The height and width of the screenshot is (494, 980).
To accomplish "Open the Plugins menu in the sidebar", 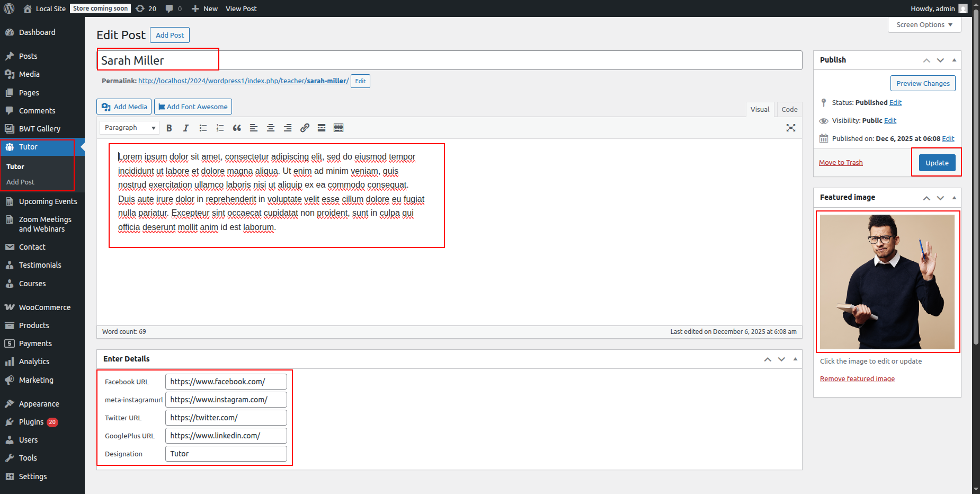I will tap(31, 422).
